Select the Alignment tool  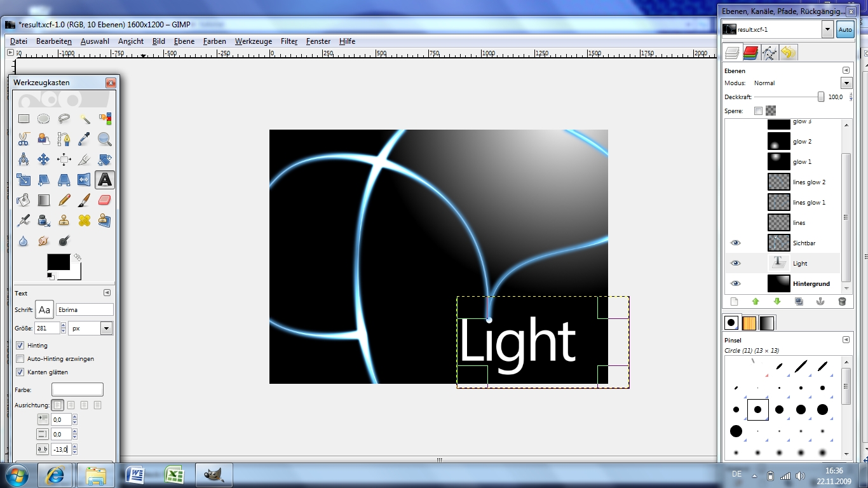[x=64, y=159]
